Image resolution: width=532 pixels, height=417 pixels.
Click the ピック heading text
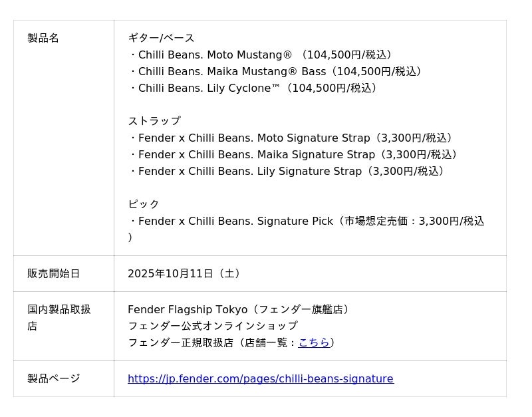point(144,204)
